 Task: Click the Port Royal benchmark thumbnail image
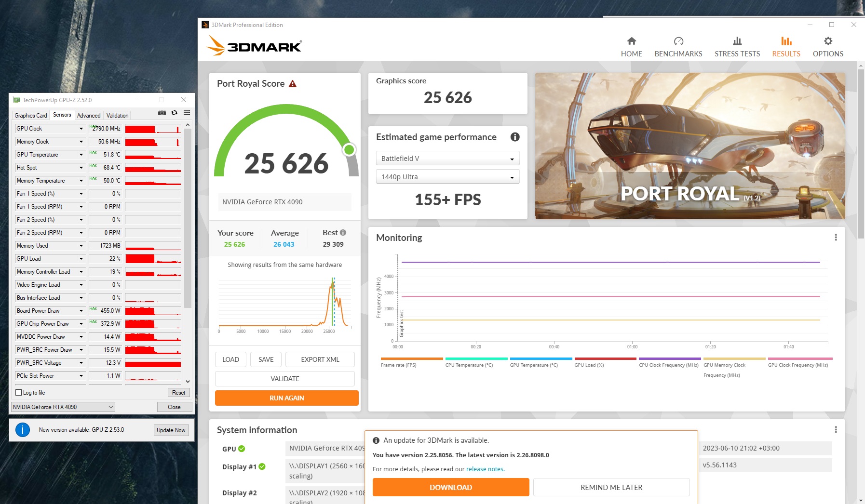[690, 146]
